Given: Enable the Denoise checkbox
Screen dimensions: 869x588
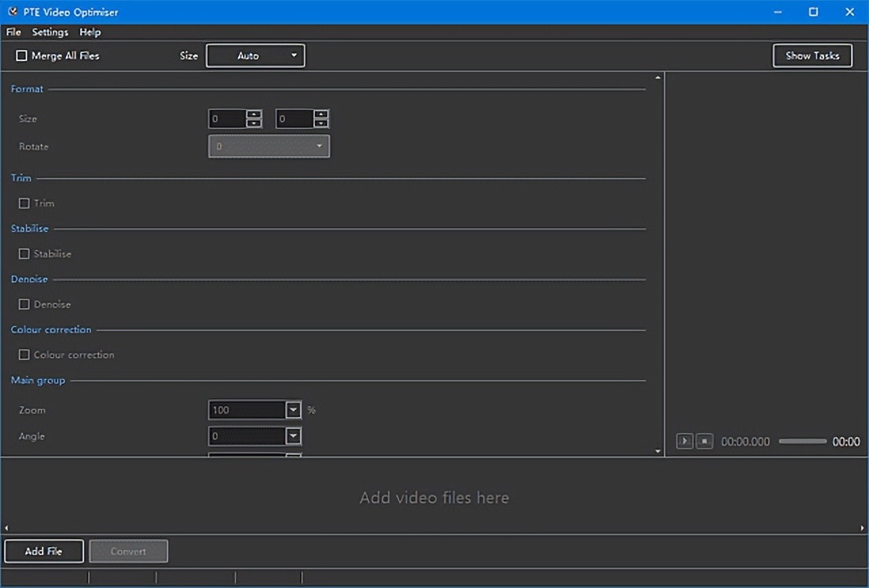Looking at the screenshot, I should click(24, 304).
